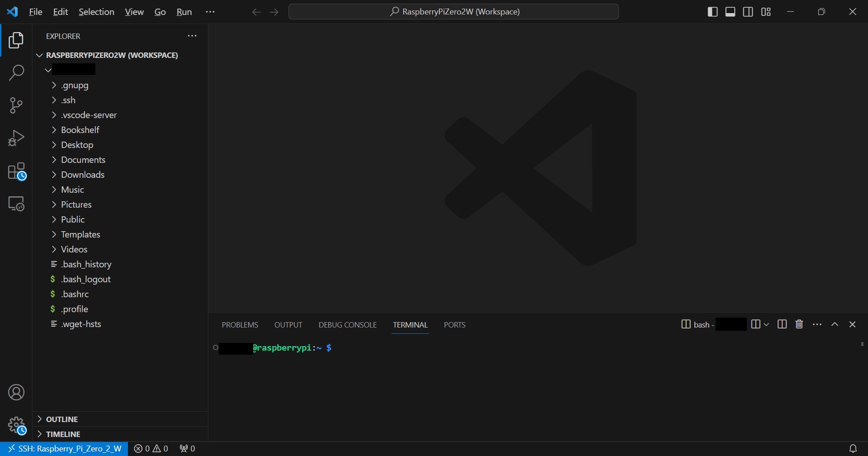Toggle the Panel visibility
This screenshot has height=456, width=868.
point(730,12)
